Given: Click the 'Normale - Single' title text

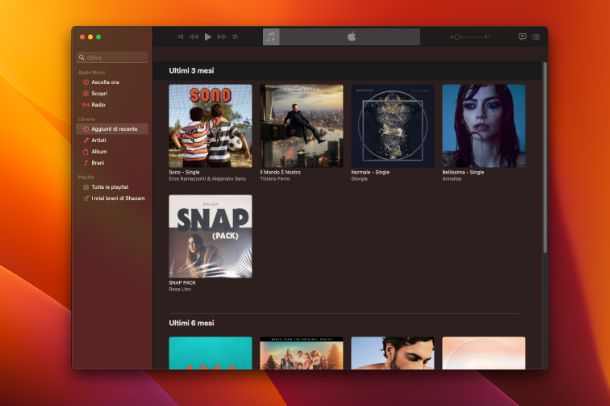Looking at the screenshot, I should [x=370, y=172].
